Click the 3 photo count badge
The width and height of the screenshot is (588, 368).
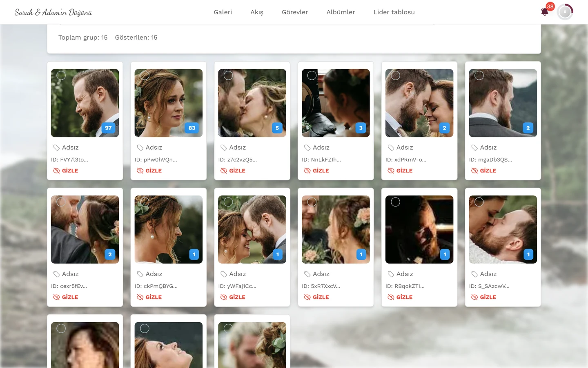361,128
